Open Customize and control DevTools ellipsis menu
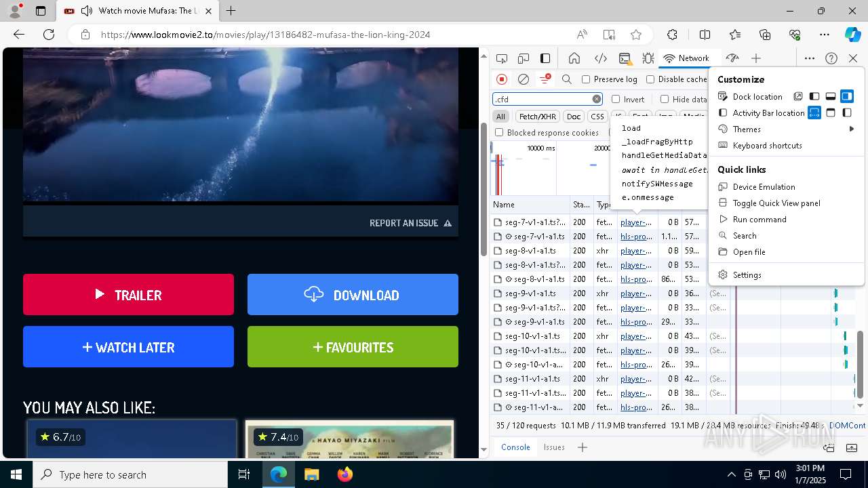The image size is (868, 488). click(810, 58)
